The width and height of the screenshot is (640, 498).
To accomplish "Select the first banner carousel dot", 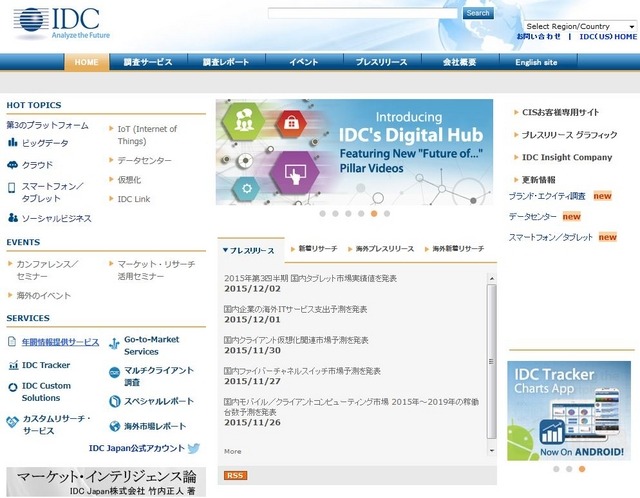I will [x=322, y=213].
